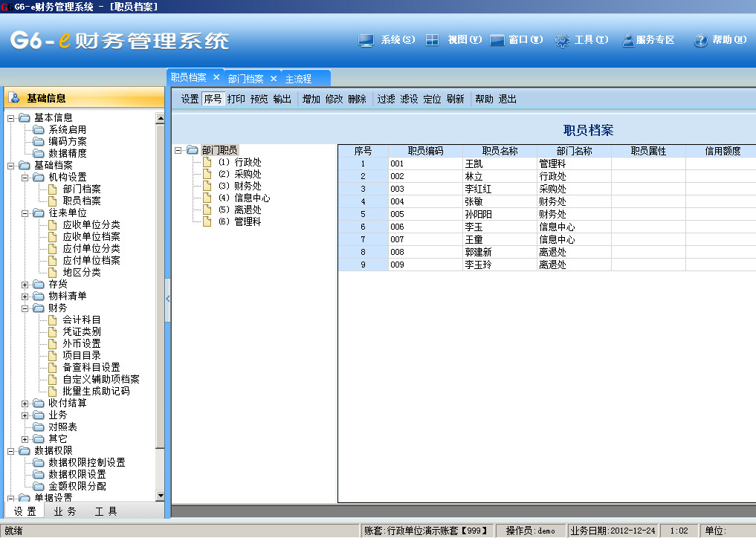
Task: Select the 财务处 department in tree
Action: (248, 186)
